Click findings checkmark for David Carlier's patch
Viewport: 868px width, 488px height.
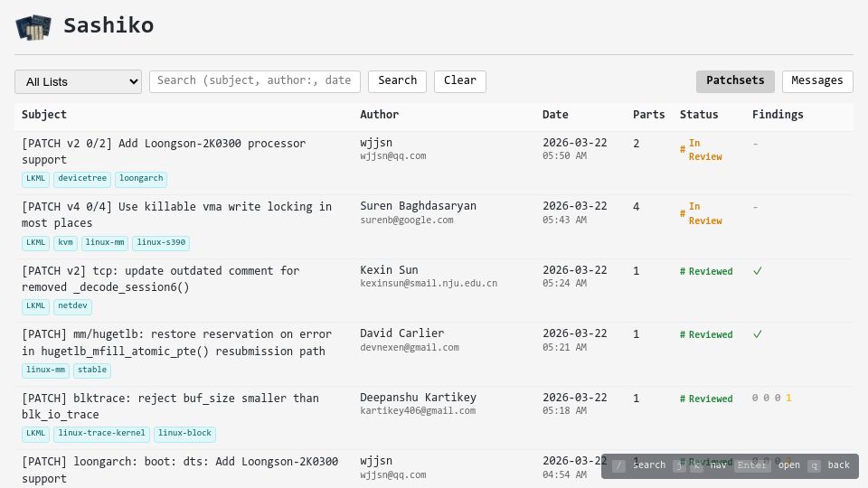pos(758,334)
